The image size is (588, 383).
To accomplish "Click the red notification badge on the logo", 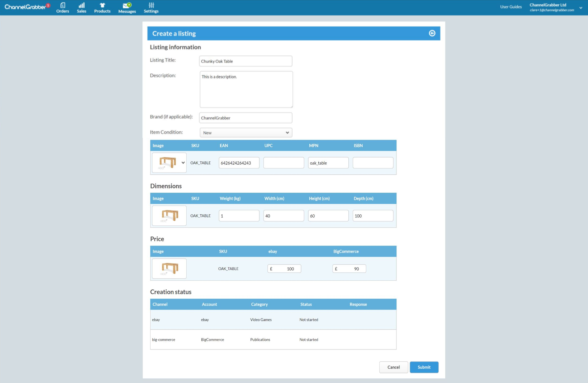I will tap(48, 5).
